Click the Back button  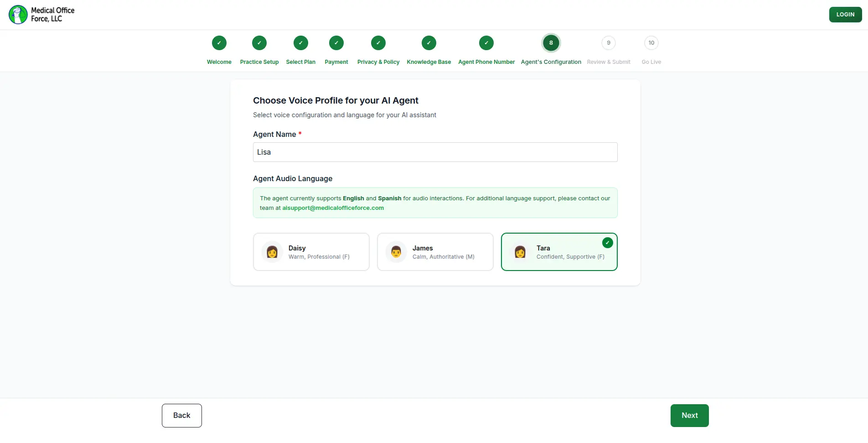pos(182,416)
